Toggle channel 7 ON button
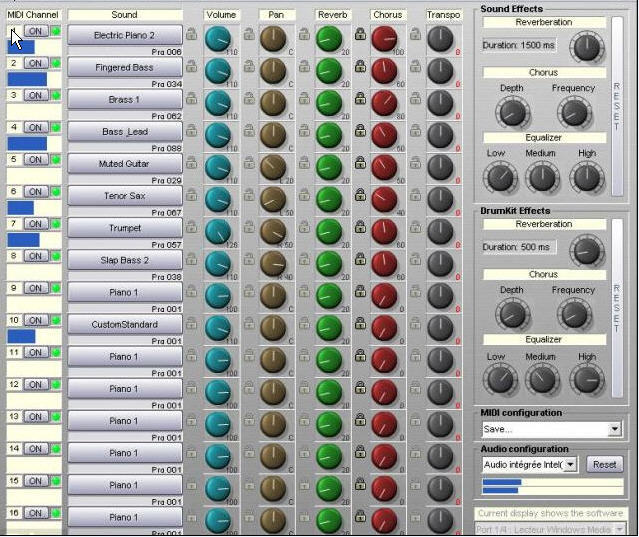This screenshot has height=537, width=639. pos(36,224)
